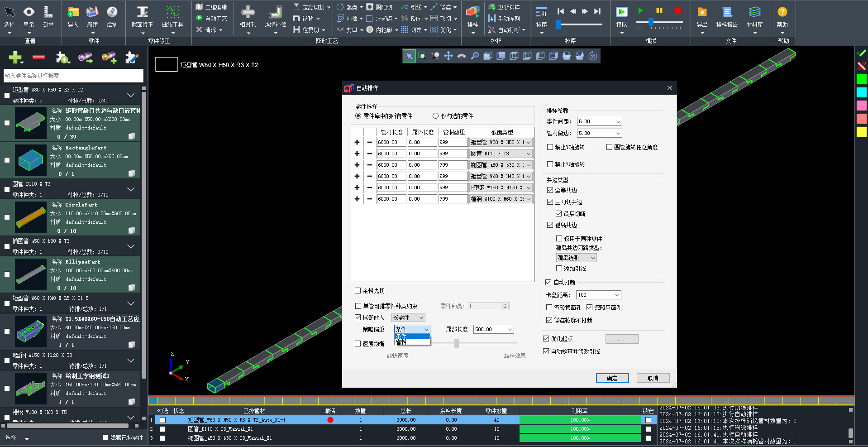Click the red minus remove part icon
The height and width of the screenshot is (447, 868).
[39, 58]
